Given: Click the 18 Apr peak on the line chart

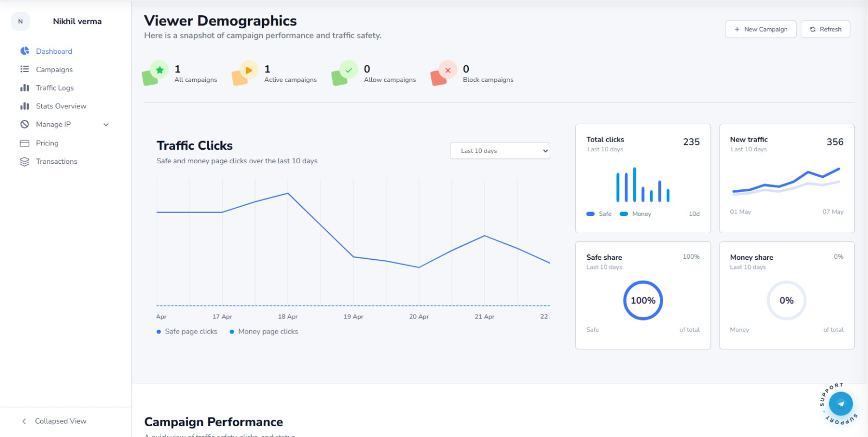Looking at the screenshot, I should [x=288, y=193].
